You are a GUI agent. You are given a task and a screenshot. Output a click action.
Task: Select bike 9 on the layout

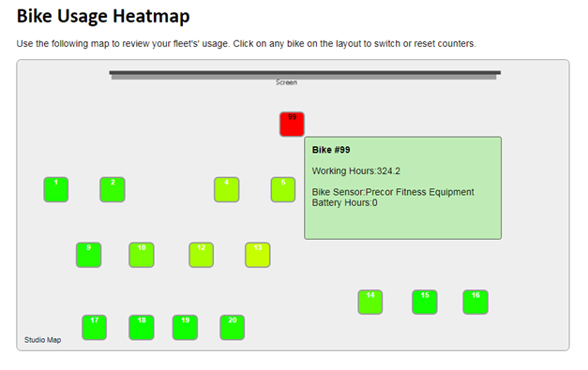click(x=88, y=255)
